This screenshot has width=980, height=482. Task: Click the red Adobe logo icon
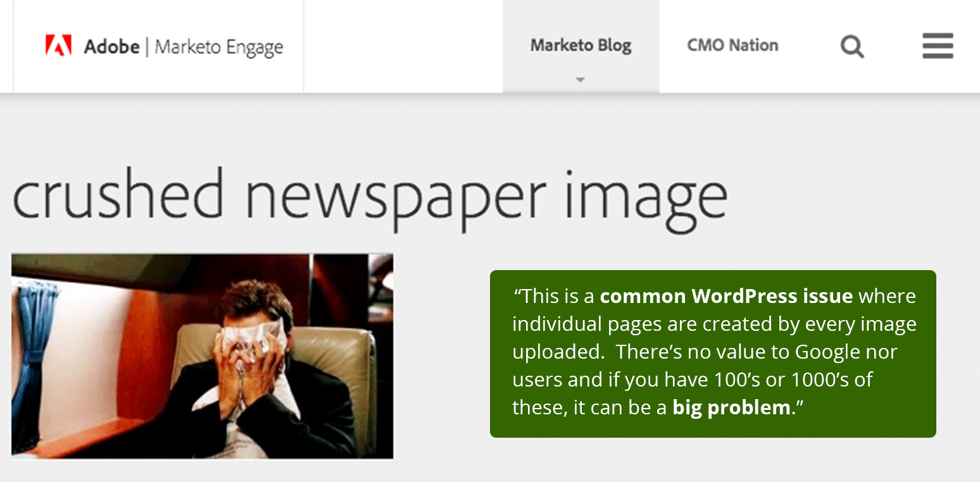click(x=58, y=46)
